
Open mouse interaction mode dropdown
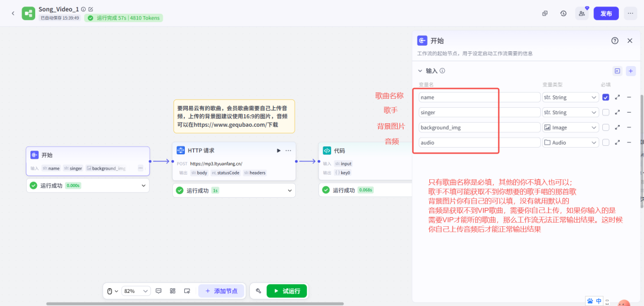pyautogui.click(x=113, y=291)
